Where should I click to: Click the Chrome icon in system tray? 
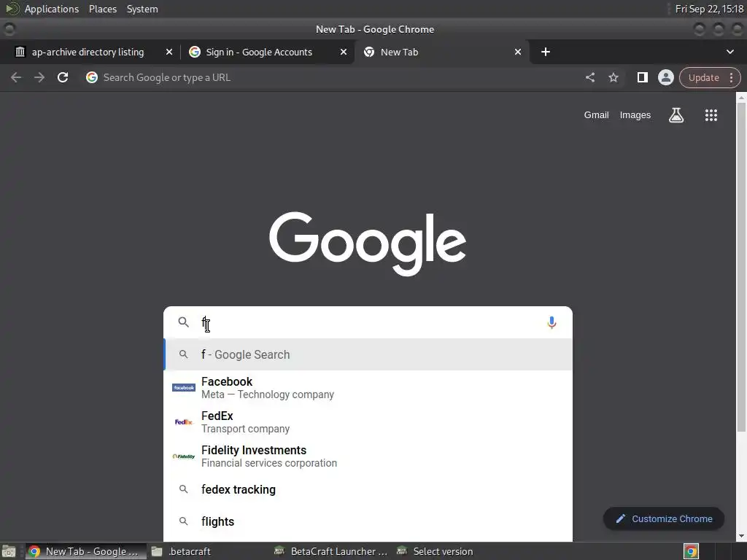pyautogui.click(x=692, y=551)
